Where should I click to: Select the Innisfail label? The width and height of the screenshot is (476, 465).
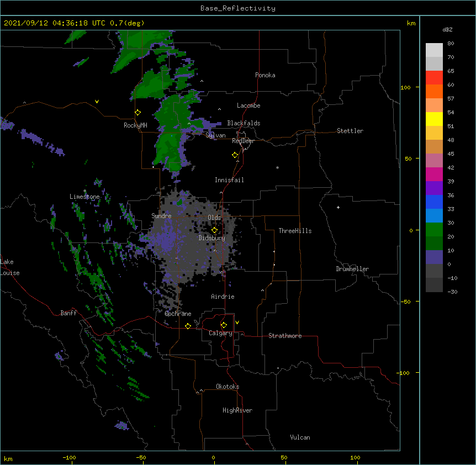point(229,180)
